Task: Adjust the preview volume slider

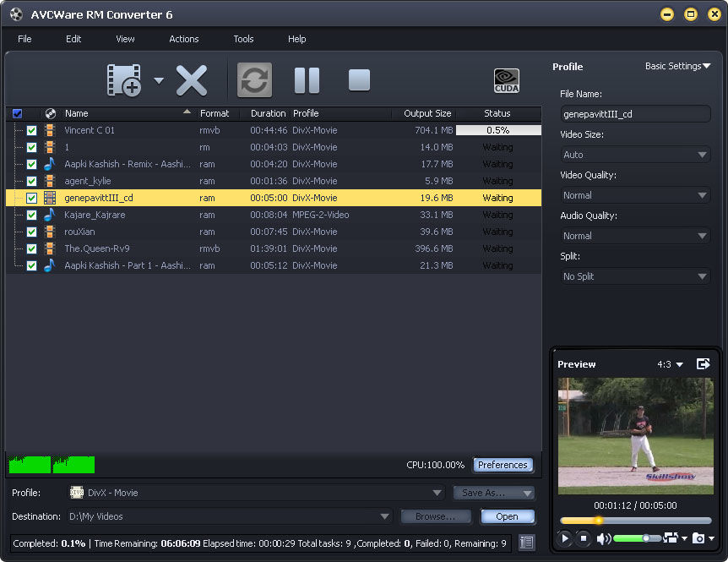Action: [x=637, y=538]
